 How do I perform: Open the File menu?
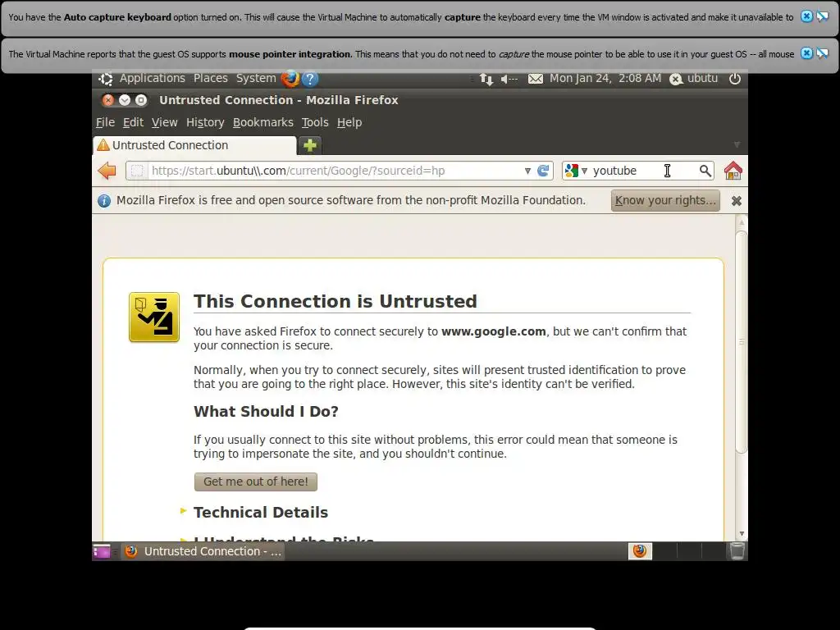(x=105, y=122)
